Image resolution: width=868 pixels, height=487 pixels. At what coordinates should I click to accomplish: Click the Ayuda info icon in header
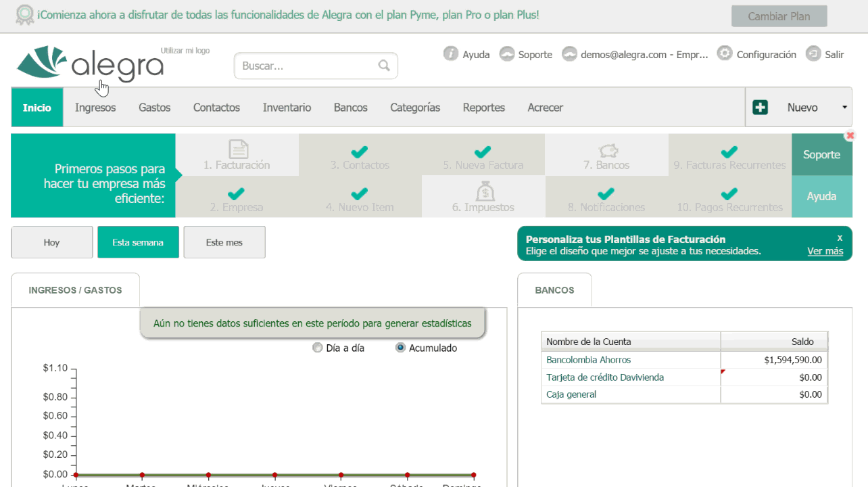(x=450, y=53)
